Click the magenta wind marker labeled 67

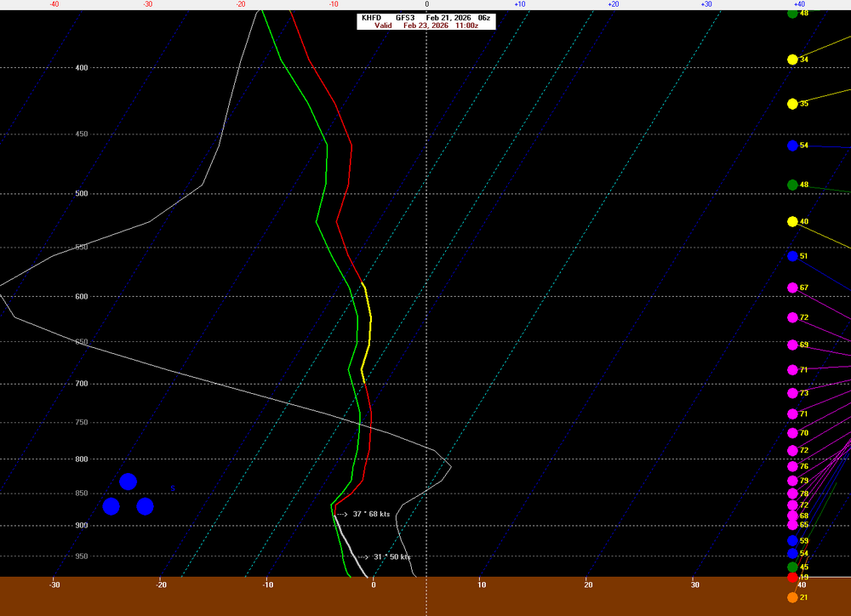792,288
